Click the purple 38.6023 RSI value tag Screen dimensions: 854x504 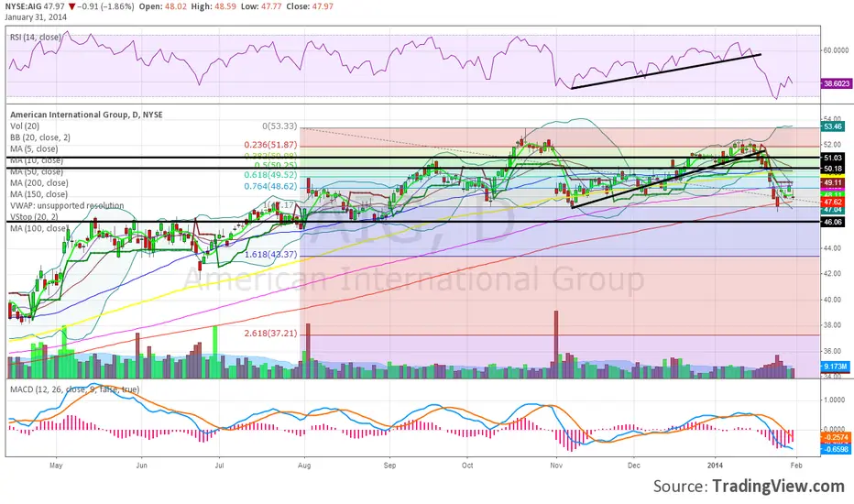tap(838, 83)
